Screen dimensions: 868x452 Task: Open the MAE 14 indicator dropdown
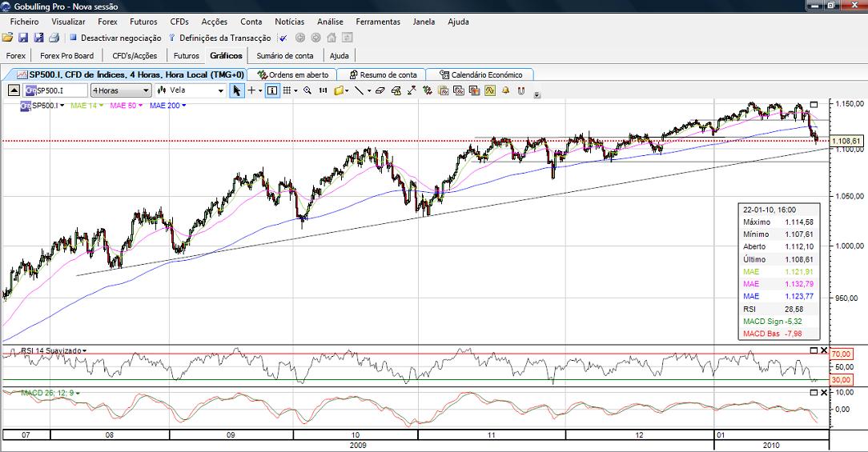[101, 105]
